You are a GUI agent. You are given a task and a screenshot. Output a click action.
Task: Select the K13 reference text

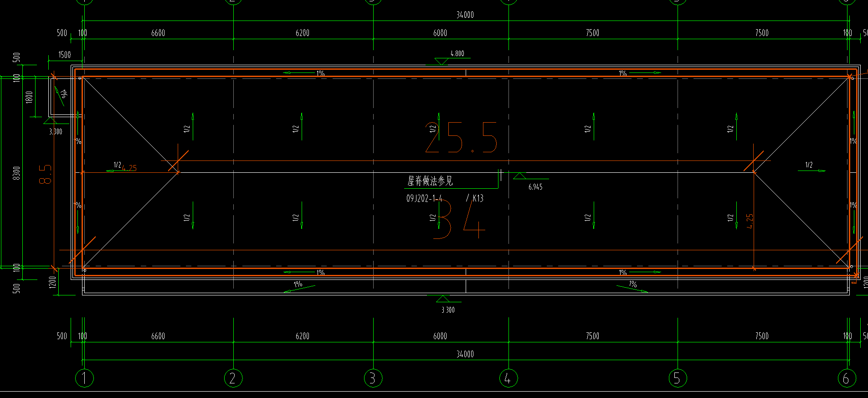478,198
